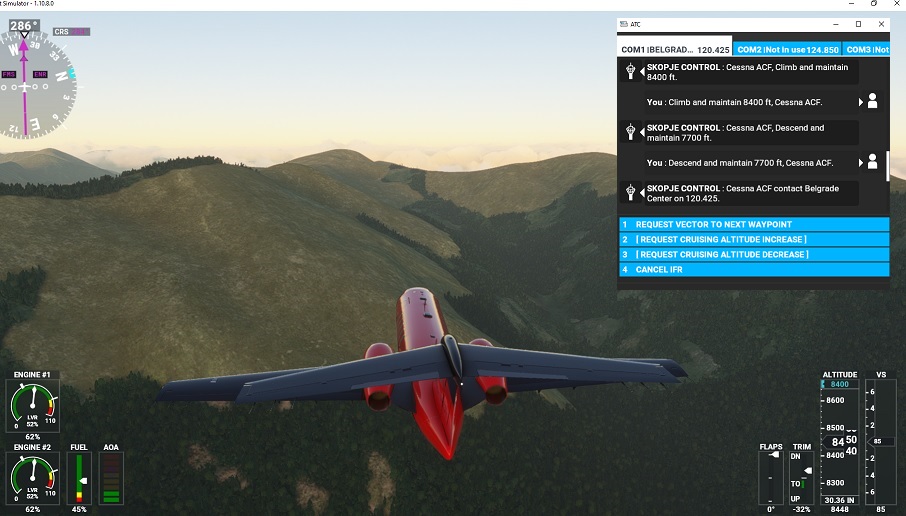The height and width of the screenshot is (516, 906).
Task: Click the 30.36 IN barometer setting
Action: 840,500
